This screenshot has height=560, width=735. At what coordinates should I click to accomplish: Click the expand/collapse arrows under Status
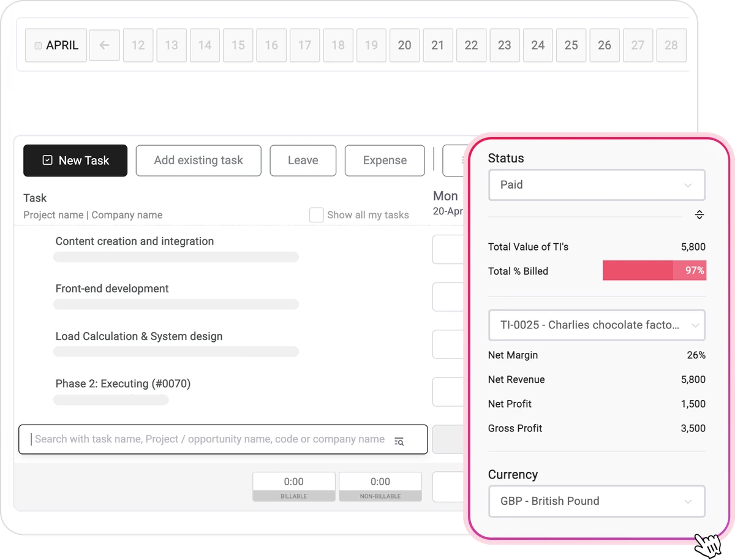click(699, 215)
